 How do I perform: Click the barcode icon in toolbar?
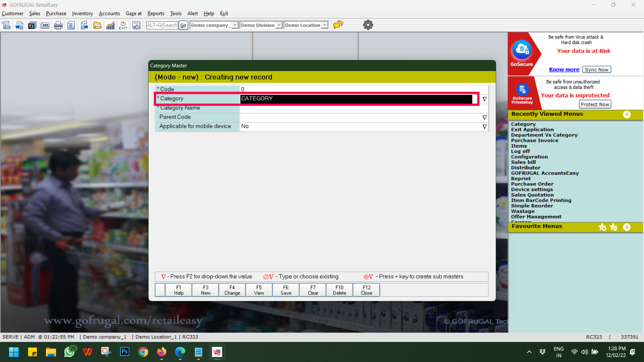(x=45, y=25)
